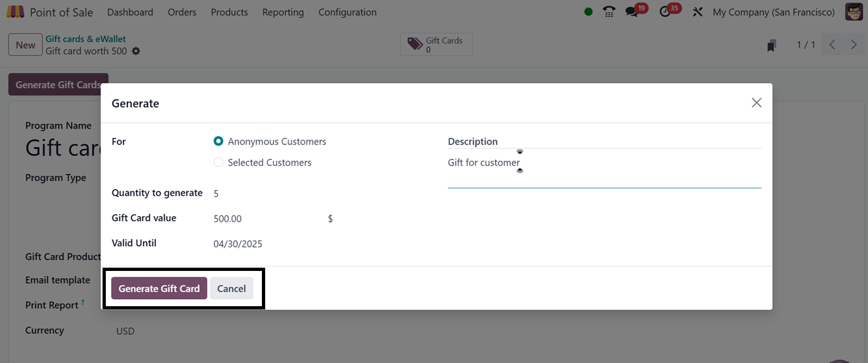Viewport: 868px width, 363px height.
Task: Open the My Company (San Francisco) company switcher
Action: click(x=773, y=12)
